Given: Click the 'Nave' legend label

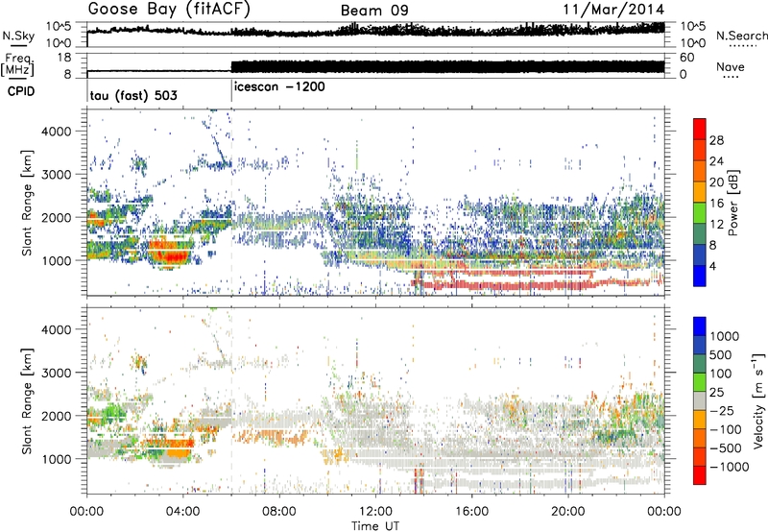Looking at the screenshot, I should [731, 67].
